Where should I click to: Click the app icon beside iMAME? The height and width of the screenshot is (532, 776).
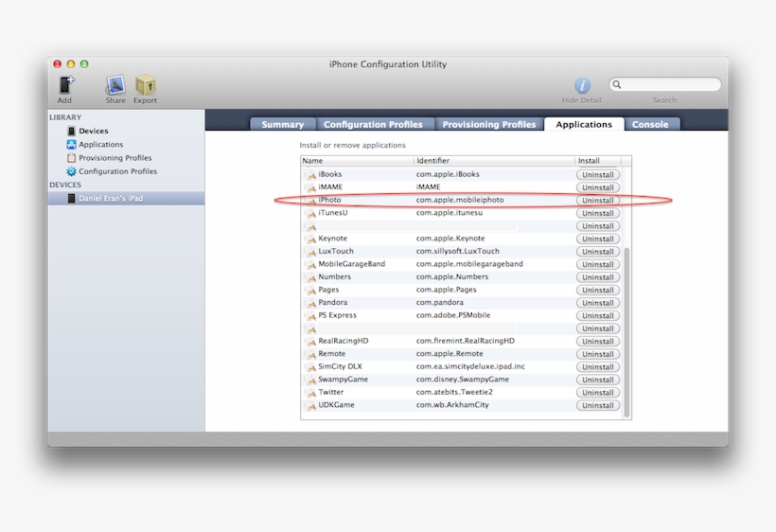coord(310,187)
